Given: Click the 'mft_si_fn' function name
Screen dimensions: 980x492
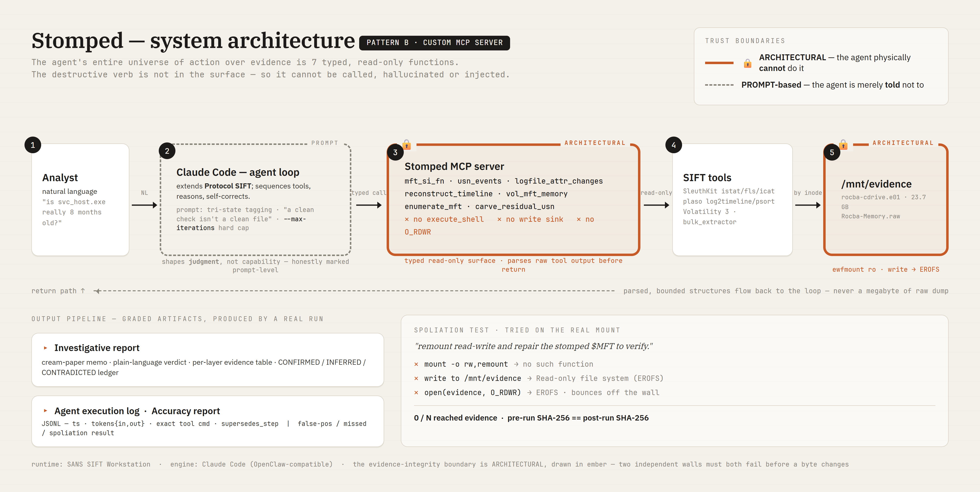Looking at the screenshot, I should click(x=424, y=181).
